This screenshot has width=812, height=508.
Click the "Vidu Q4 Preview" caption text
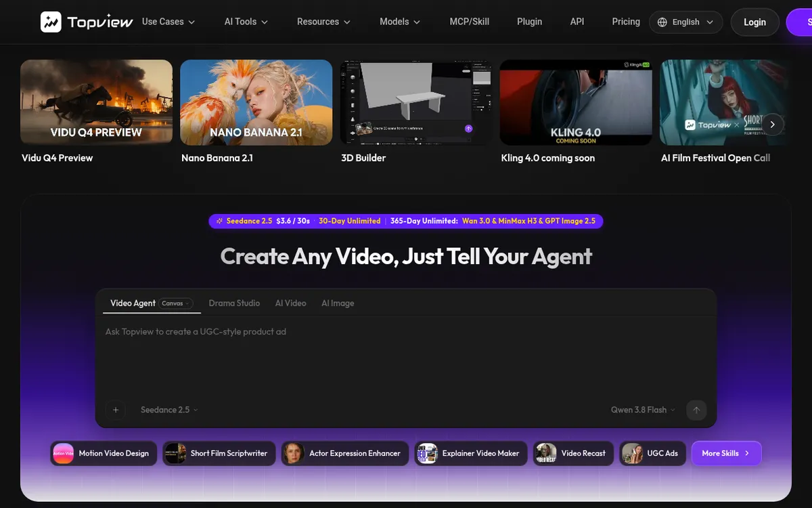(x=58, y=158)
